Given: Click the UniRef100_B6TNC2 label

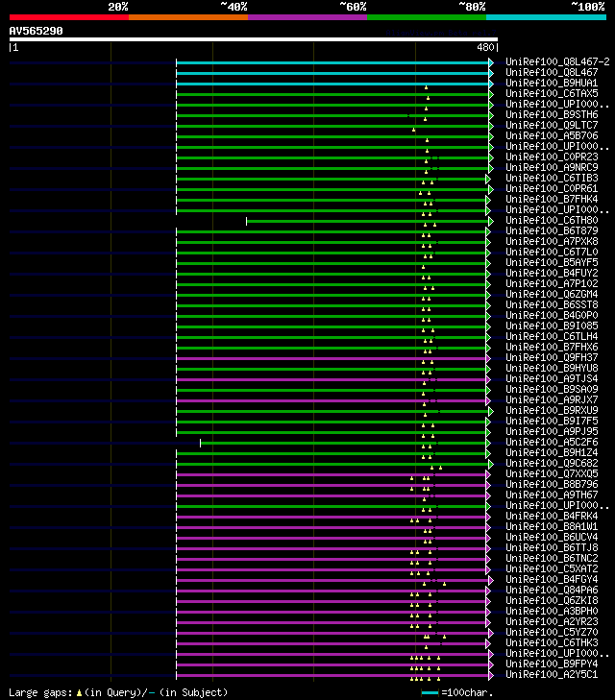Looking at the screenshot, I should 552,559.
